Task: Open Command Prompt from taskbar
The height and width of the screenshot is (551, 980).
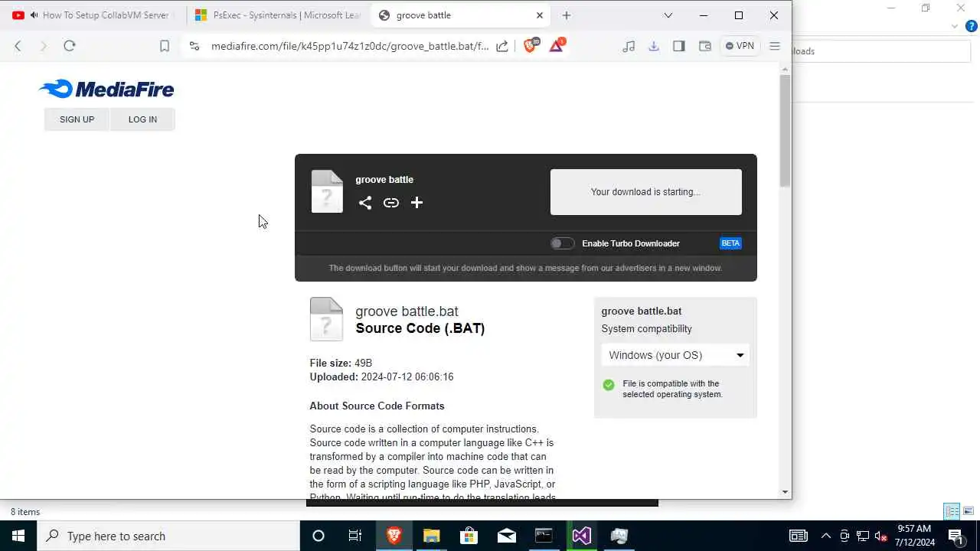Action: click(x=544, y=536)
